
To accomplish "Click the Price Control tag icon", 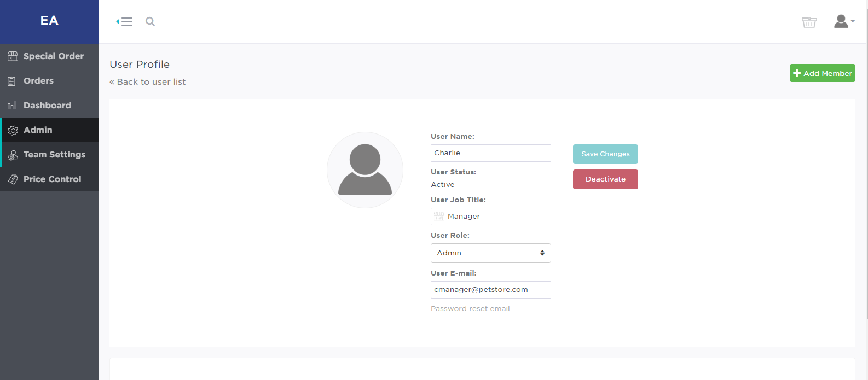I will [x=13, y=179].
